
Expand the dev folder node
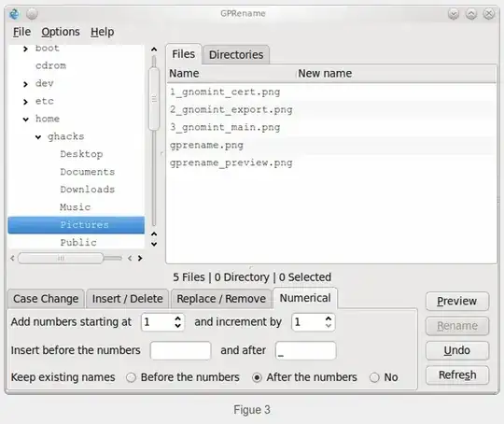coord(25,84)
